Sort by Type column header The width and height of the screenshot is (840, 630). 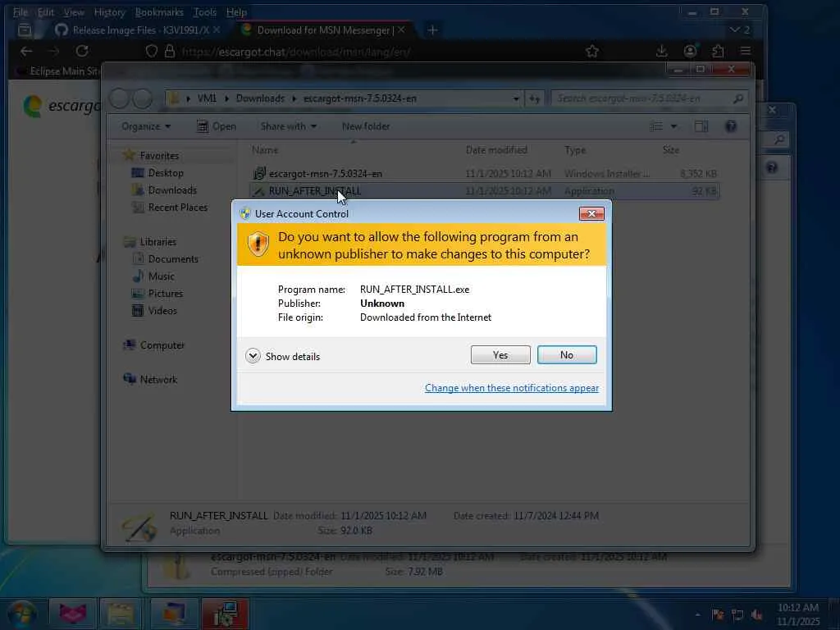tap(575, 150)
